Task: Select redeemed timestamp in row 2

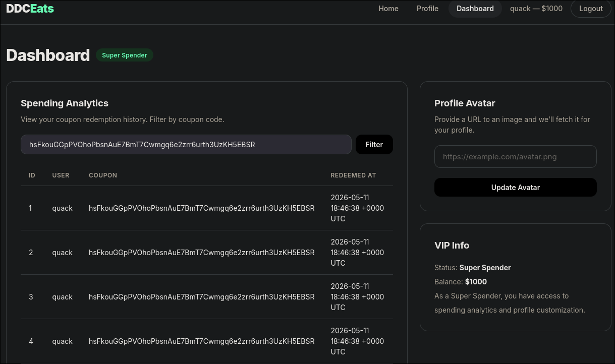Action: pos(357,253)
